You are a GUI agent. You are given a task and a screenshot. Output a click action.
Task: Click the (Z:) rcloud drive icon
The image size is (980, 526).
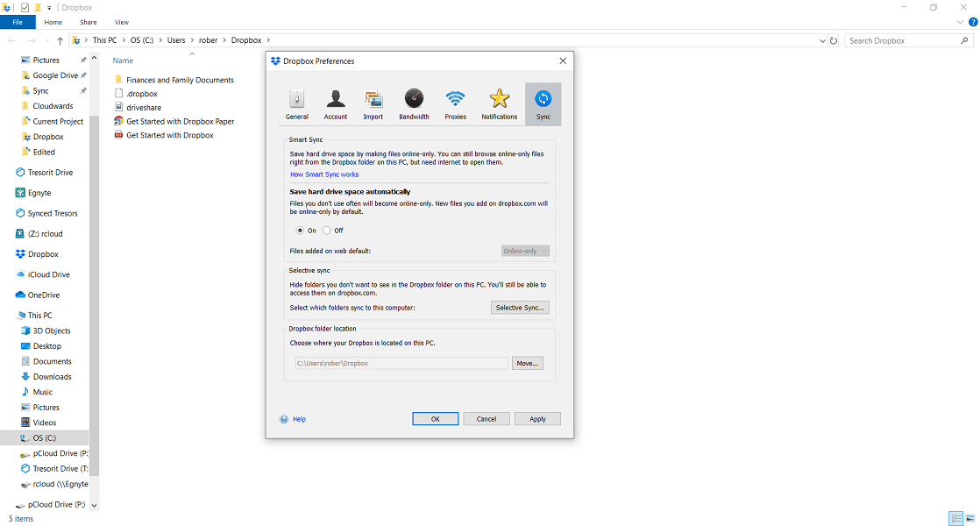[x=20, y=234]
